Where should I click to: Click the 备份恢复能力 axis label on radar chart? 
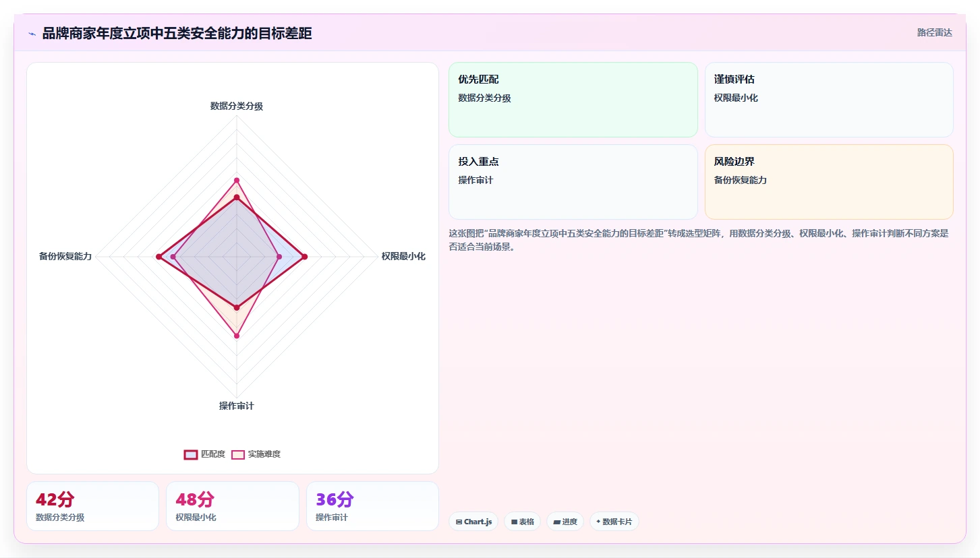click(x=65, y=256)
